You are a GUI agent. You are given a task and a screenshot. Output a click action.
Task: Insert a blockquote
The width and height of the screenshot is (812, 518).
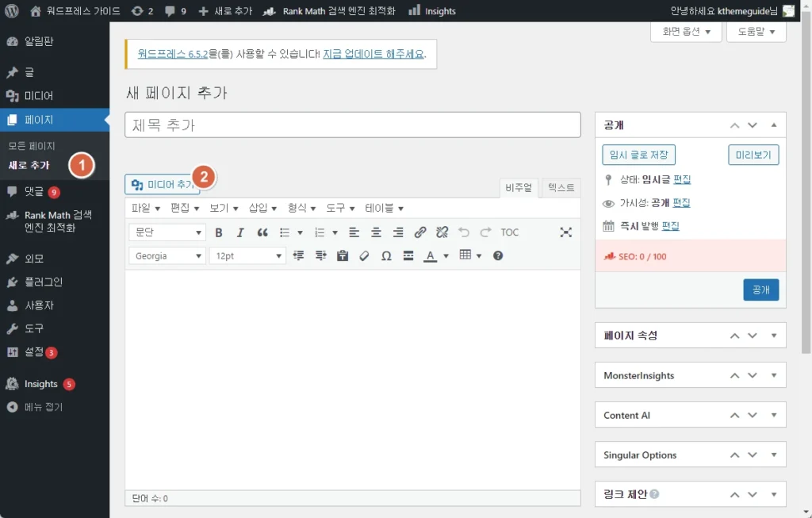click(262, 232)
